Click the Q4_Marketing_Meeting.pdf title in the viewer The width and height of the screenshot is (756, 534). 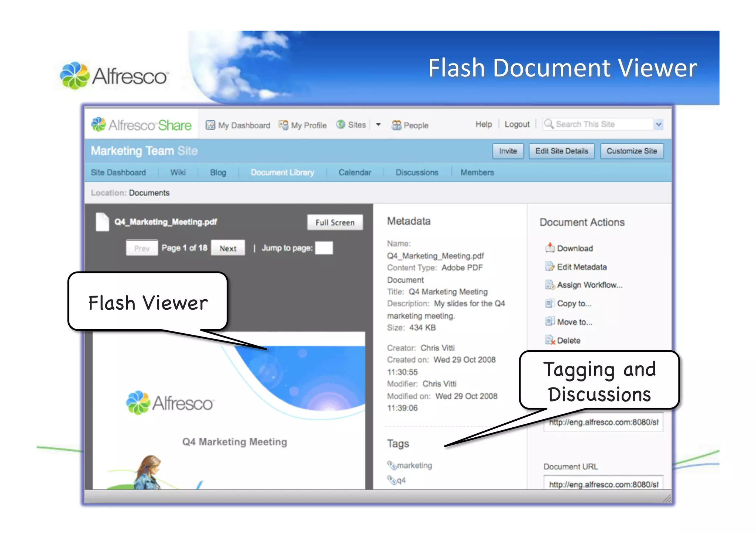coord(165,222)
